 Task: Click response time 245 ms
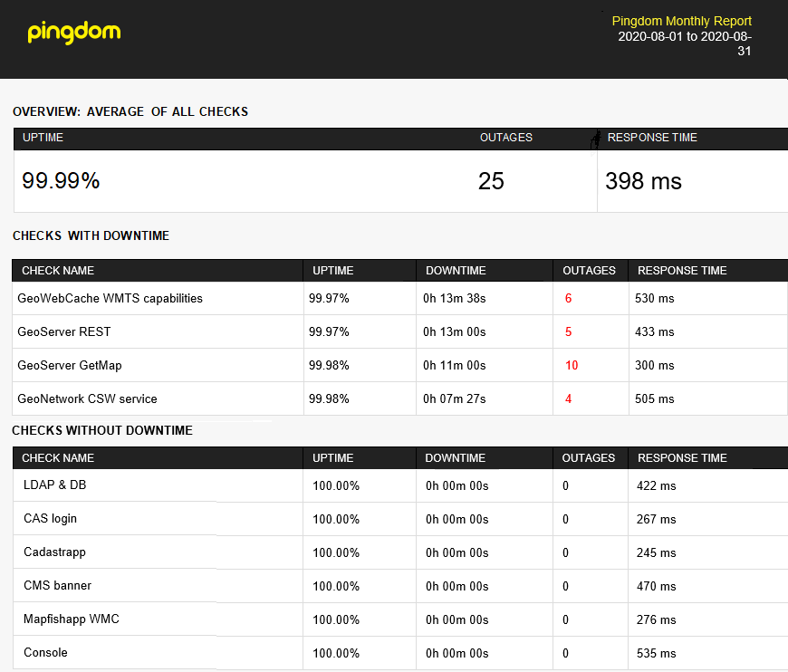point(657,552)
